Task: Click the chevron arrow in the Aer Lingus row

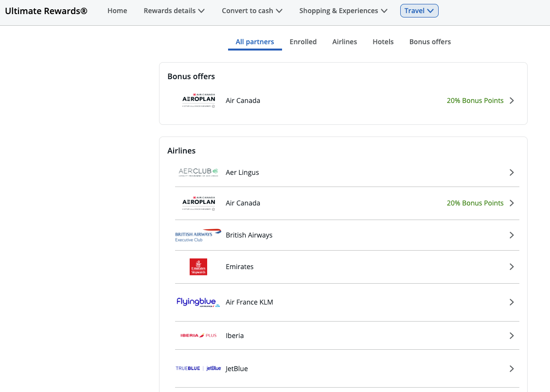Action: point(512,172)
